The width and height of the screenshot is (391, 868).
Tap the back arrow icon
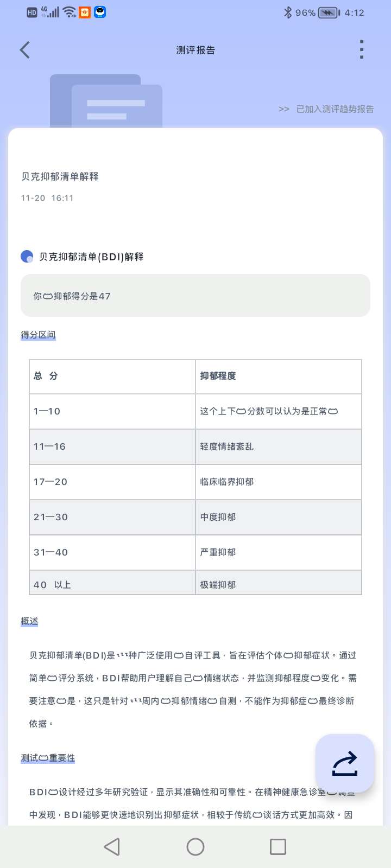point(25,50)
